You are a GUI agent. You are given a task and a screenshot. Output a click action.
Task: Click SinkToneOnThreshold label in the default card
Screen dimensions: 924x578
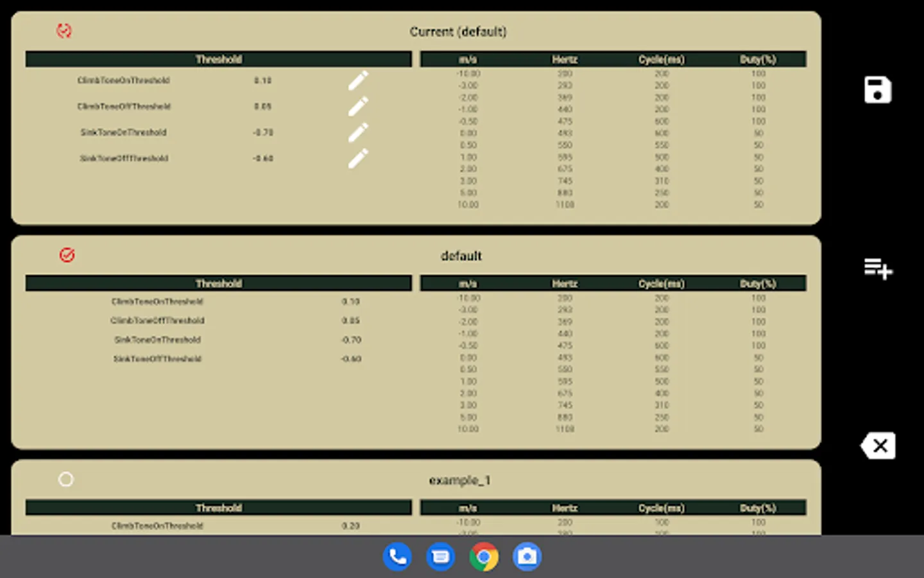tap(157, 340)
